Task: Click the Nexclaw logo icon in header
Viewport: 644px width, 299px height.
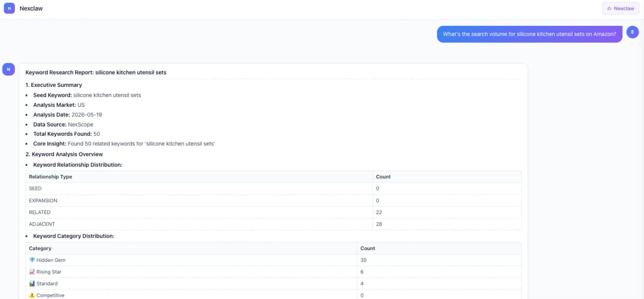Action: click(x=9, y=9)
